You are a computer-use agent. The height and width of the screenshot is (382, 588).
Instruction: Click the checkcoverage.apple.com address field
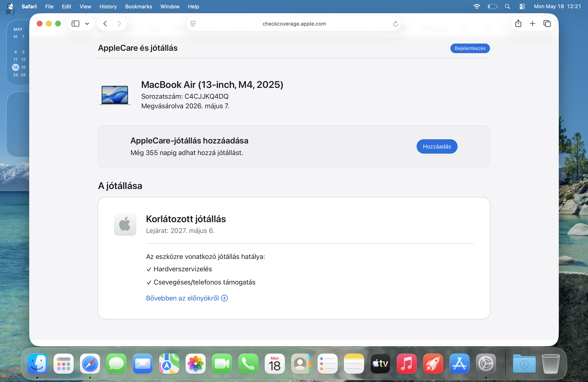click(294, 24)
